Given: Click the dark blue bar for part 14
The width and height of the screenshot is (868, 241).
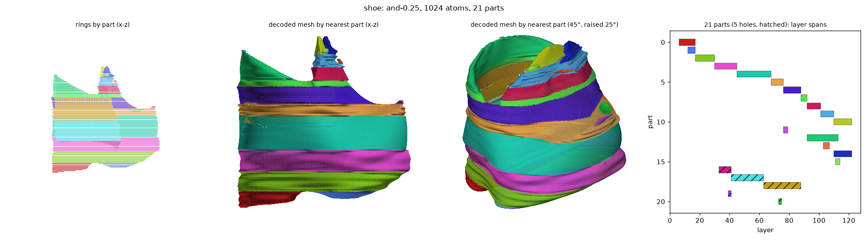Looking at the screenshot, I should click(x=843, y=154).
